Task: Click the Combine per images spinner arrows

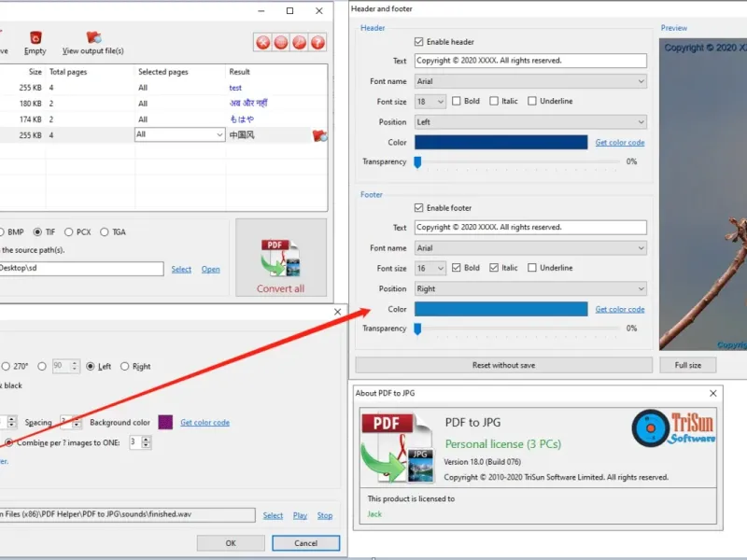Action: coord(147,442)
